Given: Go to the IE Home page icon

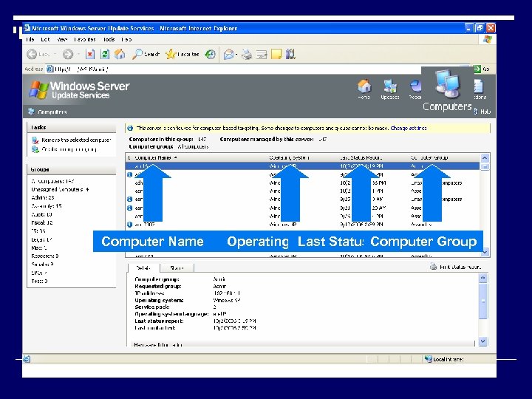Looking at the screenshot, I should tap(120, 54).
